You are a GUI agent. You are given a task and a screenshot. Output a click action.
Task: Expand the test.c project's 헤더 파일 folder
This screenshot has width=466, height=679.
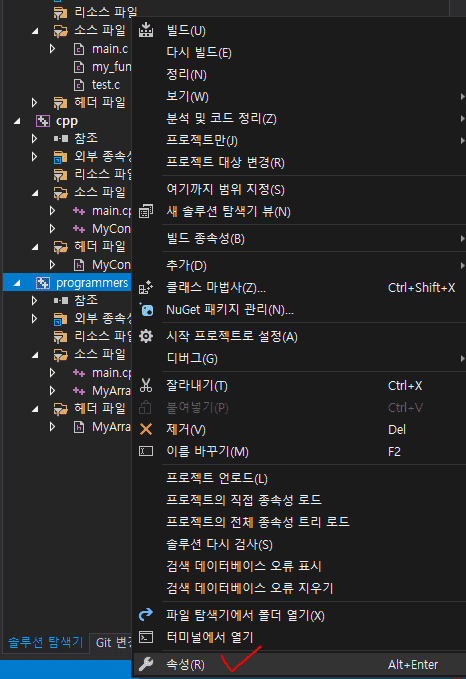(34, 103)
